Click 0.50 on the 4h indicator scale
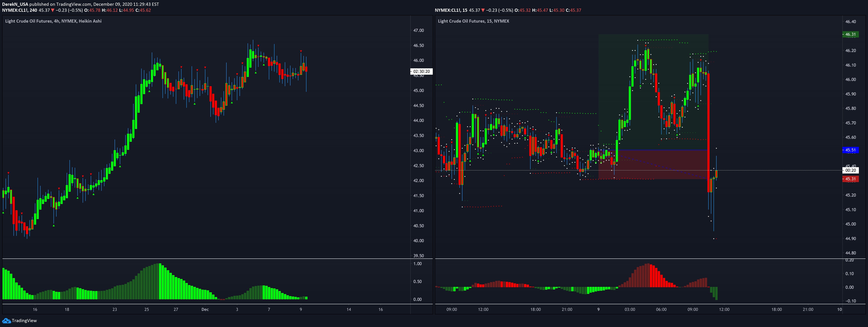Screen dimensions: 868x327 (418, 282)
